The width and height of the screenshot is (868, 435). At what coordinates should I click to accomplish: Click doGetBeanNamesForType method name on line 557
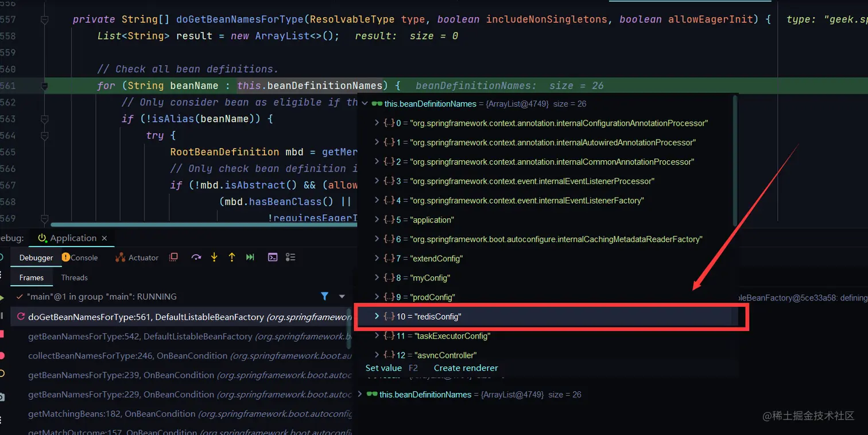[x=240, y=20]
